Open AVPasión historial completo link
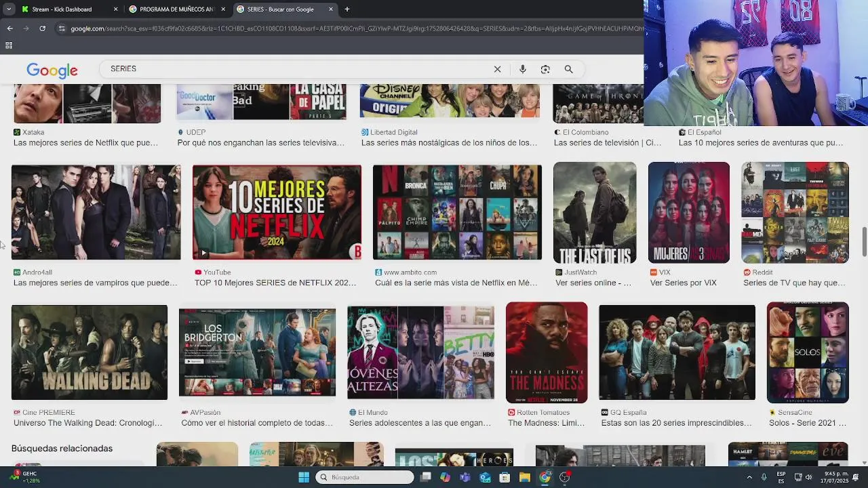This screenshot has width=868, height=488. [x=257, y=423]
